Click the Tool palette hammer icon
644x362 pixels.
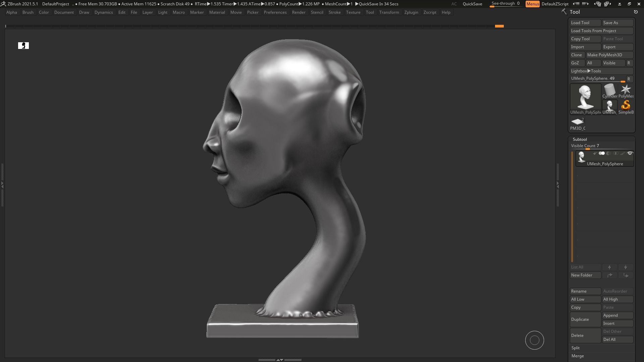tap(564, 12)
